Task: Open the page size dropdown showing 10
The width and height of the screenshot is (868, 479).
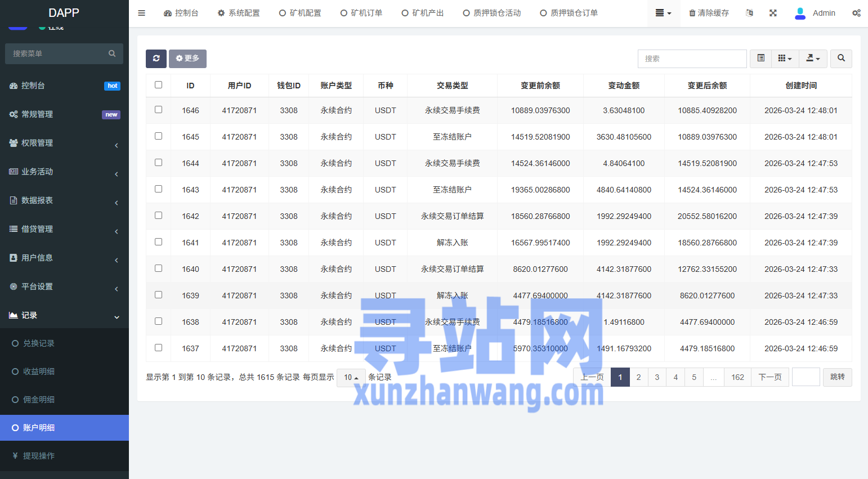Action: [351, 377]
